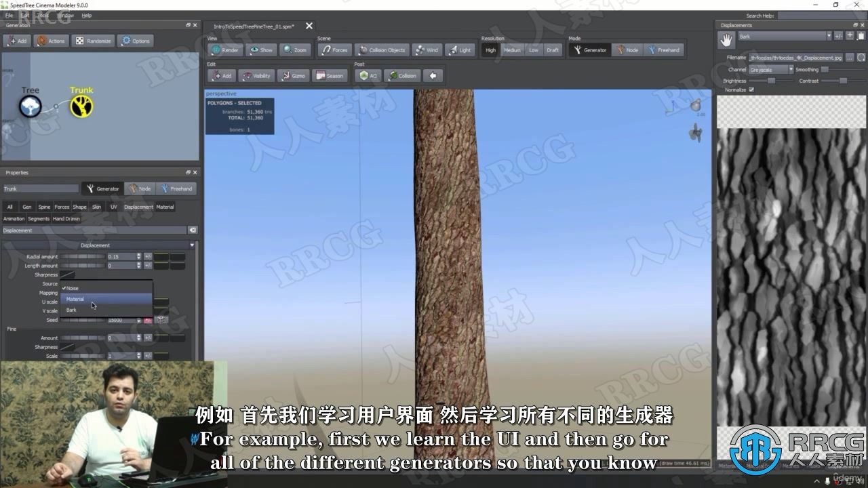This screenshot has width=868, height=488.
Task: Switch top toolbar Mode to Freehand
Action: [663, 50]
